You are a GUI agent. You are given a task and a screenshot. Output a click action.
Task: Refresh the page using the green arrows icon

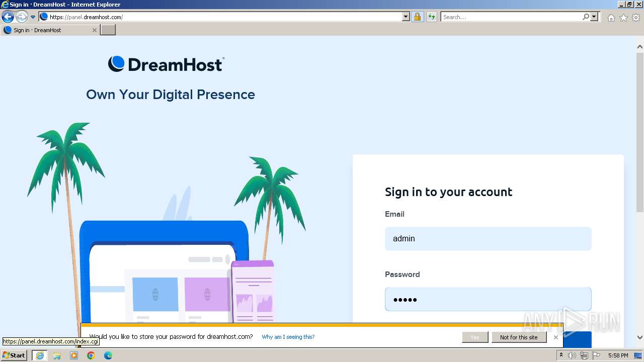point(432,17)
